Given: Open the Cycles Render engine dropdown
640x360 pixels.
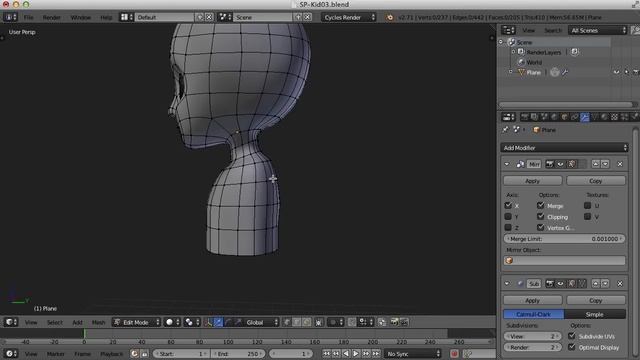Looking at the screenshot, I should 349,17.
